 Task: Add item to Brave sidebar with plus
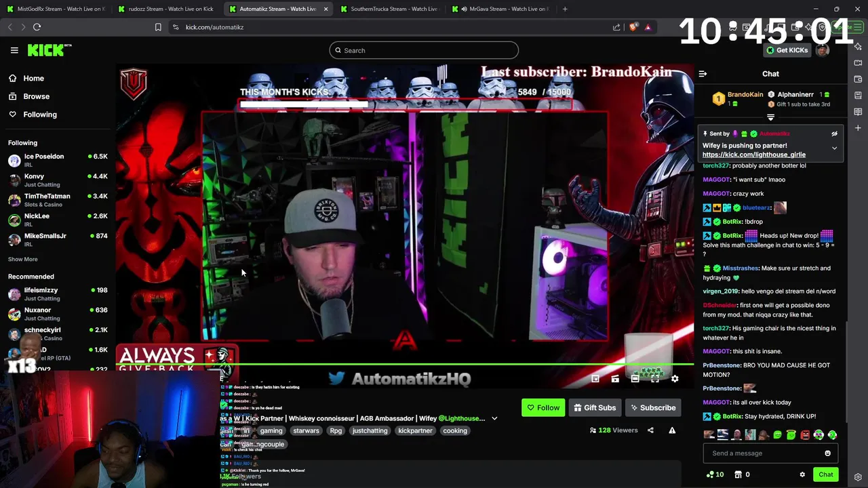tap(858, 128)
